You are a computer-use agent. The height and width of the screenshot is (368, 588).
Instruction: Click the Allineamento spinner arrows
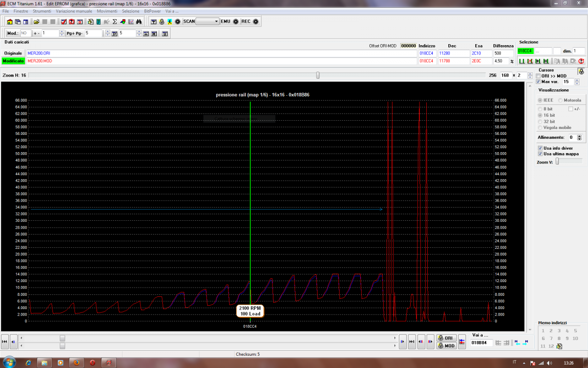[x=579, y=138]
